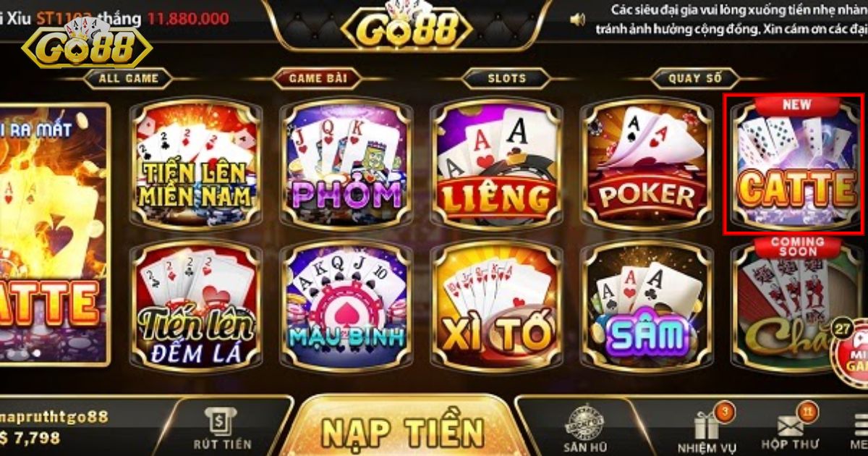The height and width of the screenshot is (456, 868).
Task: Check the Hộp Thư mailbox
Action: point(790,430)
